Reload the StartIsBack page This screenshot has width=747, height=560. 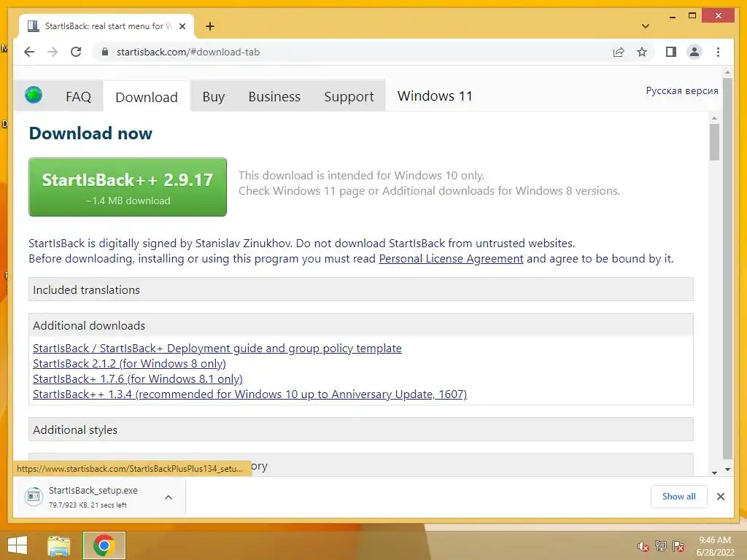coord(76,52)
